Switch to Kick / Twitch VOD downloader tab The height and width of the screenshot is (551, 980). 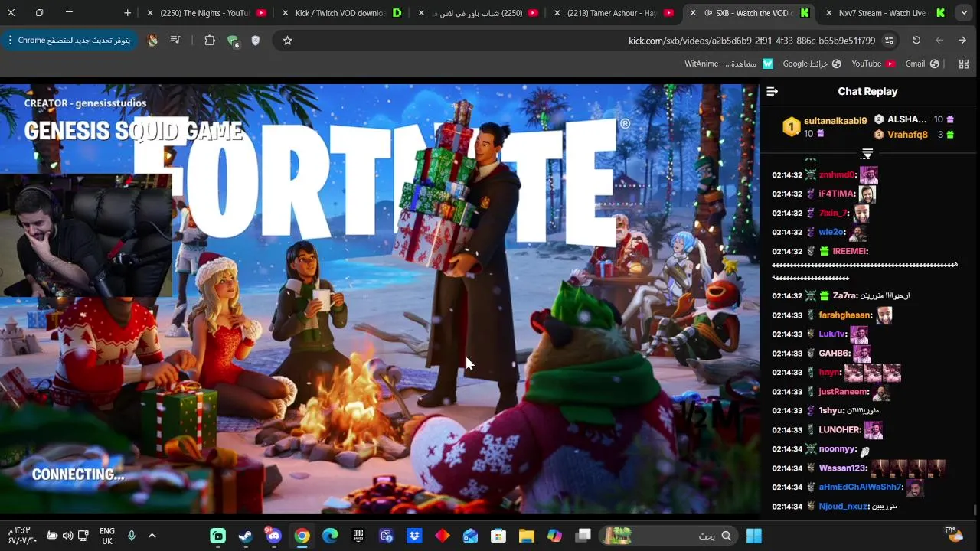coord(341,13)
